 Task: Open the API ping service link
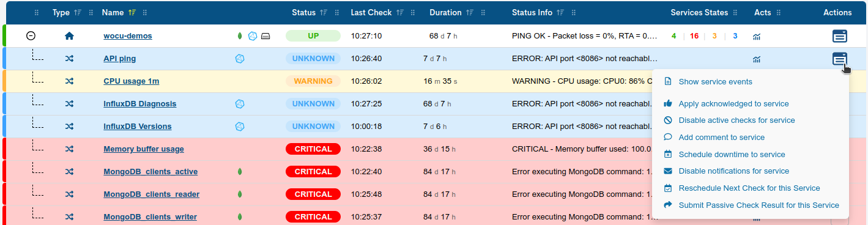pyautogui.click(x=120, y=59)
